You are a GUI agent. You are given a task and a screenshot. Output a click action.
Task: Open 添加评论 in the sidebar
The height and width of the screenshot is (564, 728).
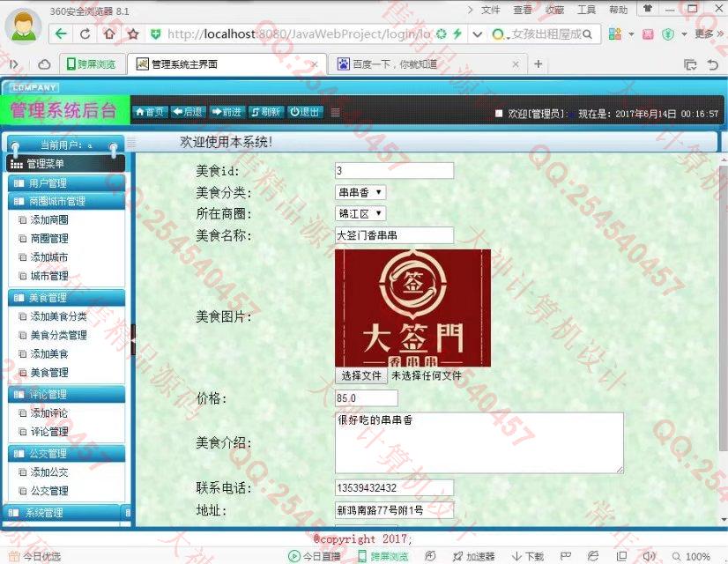[49, 412]
